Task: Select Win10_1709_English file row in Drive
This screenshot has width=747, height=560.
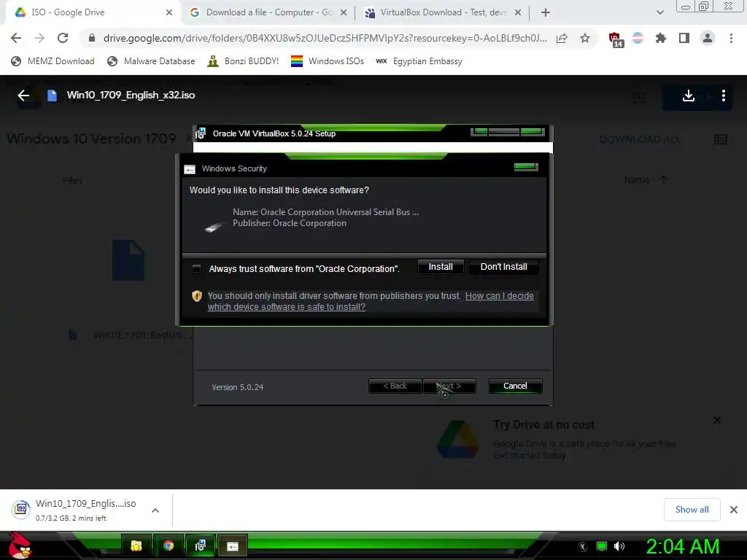Action: click(130, 335)
